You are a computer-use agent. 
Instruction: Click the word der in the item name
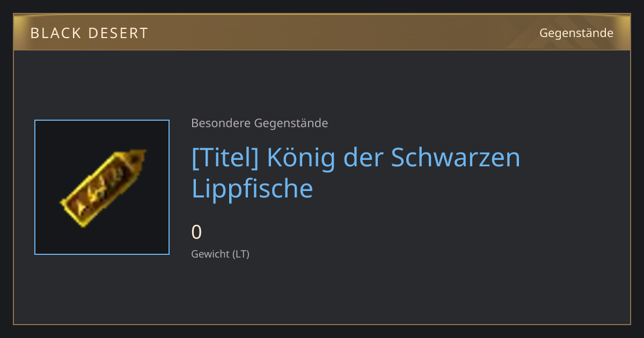(x=363, y=157)
